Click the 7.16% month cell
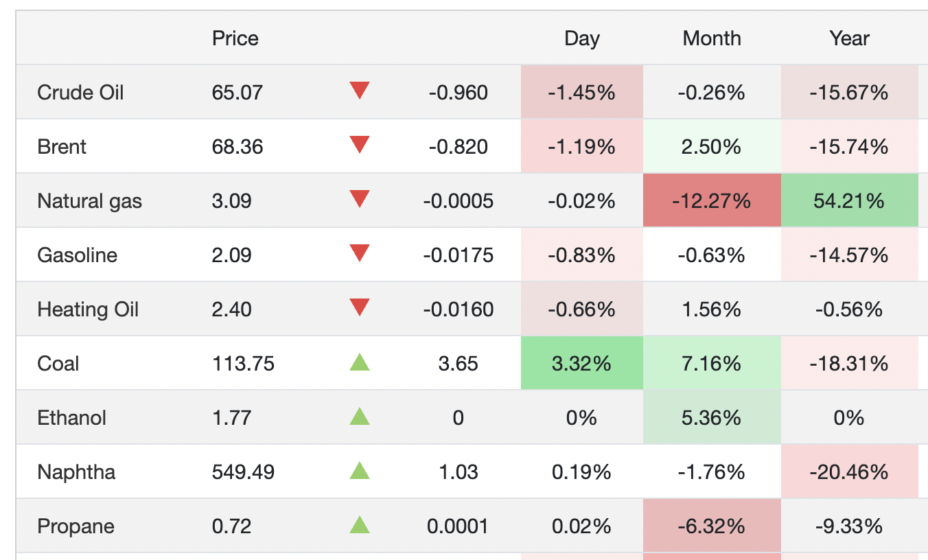 (712, 363)
